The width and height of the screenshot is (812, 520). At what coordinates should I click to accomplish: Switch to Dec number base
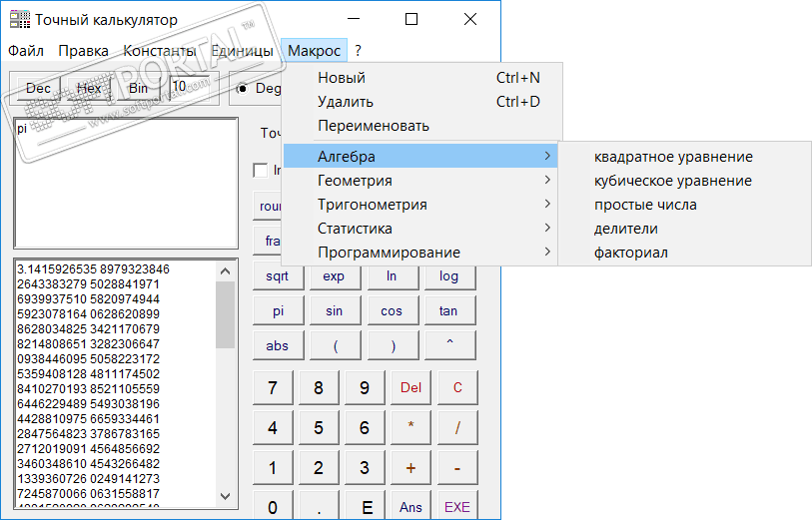pyautogui.click(x=38, y=88)
